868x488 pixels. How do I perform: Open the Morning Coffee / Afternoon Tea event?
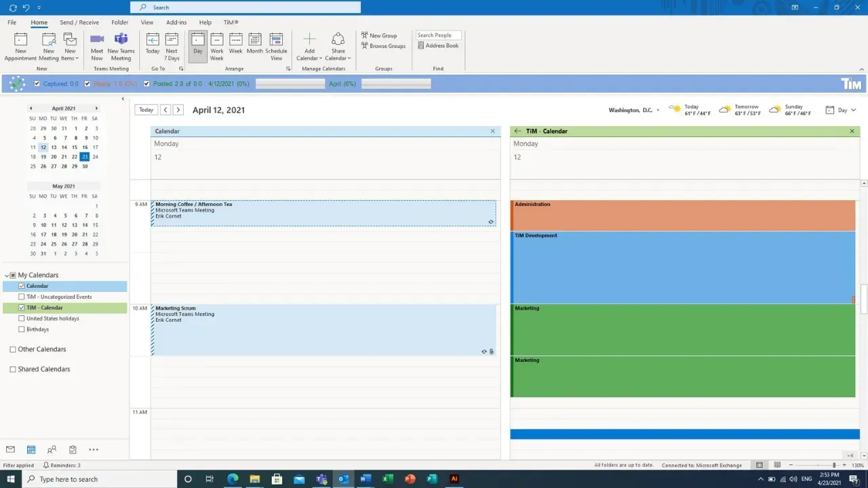tap(323, 213)
